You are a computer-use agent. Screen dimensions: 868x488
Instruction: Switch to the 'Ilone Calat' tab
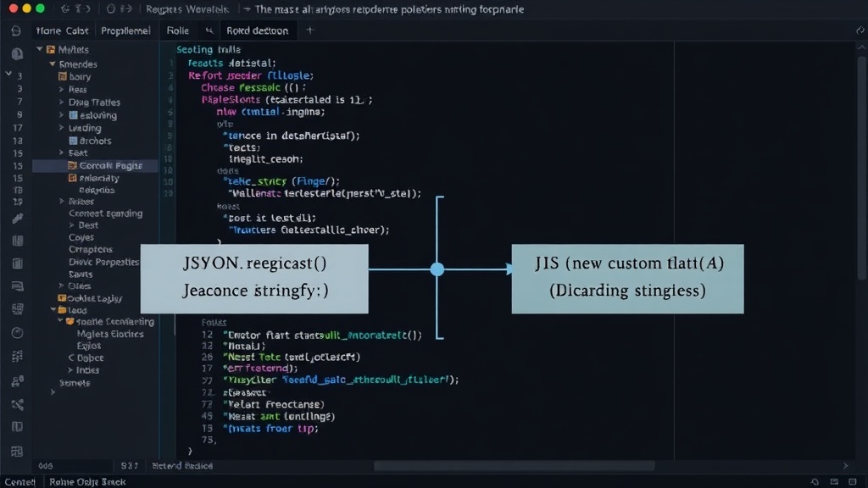(62, 31)
